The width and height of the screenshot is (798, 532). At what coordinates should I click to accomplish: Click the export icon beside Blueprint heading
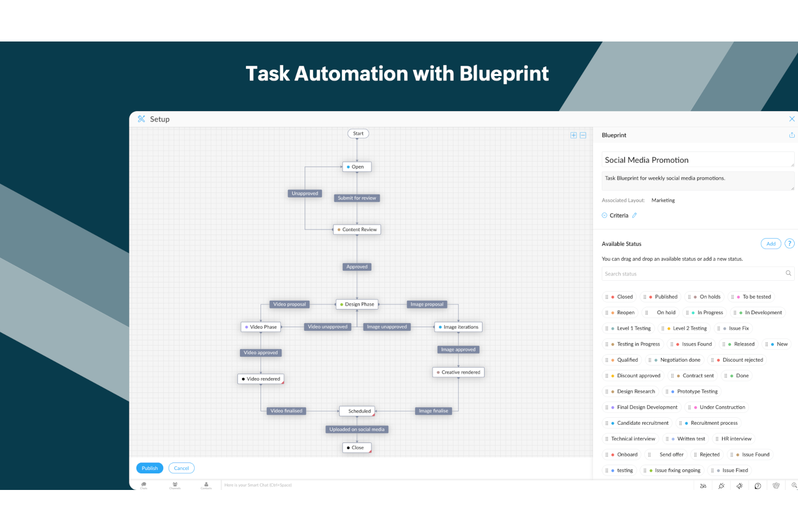pos(792,135)
